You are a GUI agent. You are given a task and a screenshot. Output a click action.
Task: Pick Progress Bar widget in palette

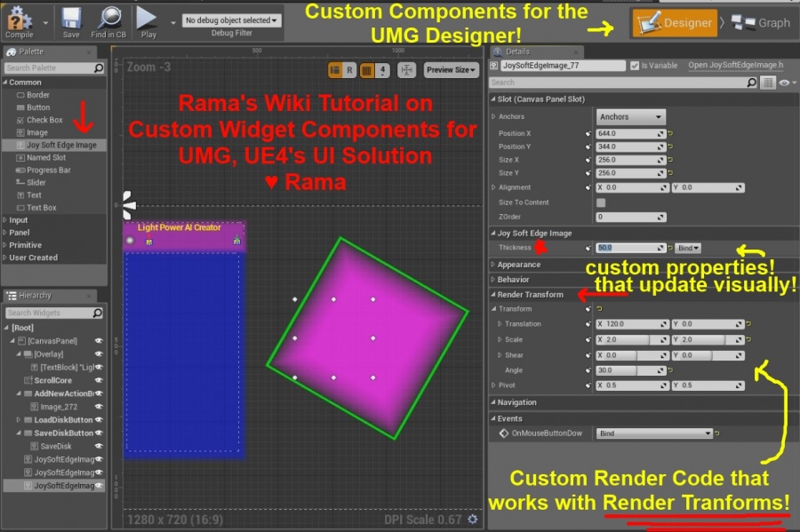coord(49,171)
